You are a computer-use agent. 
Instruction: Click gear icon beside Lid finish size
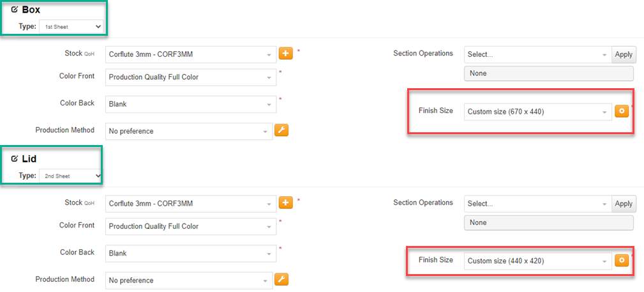pos(621,260)
